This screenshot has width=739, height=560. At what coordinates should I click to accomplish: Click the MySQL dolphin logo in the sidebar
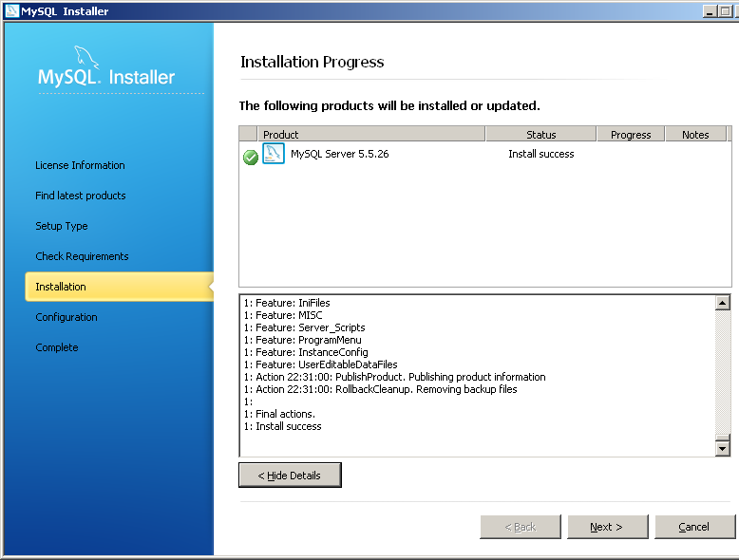coord(86,58)
